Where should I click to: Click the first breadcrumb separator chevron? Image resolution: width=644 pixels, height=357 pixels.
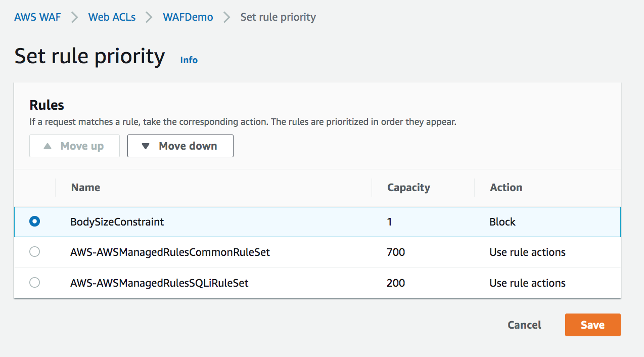pos(75,17)
